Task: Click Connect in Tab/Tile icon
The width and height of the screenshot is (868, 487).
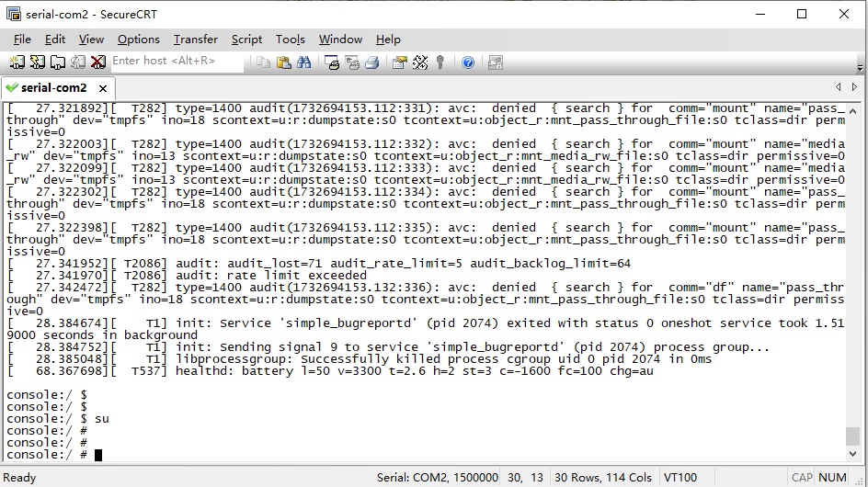Action: 58,62
